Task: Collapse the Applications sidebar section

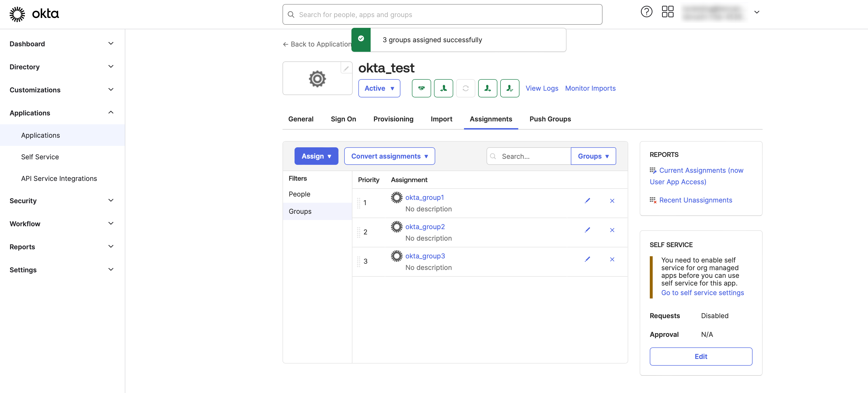Action: [x=111, y=113]
